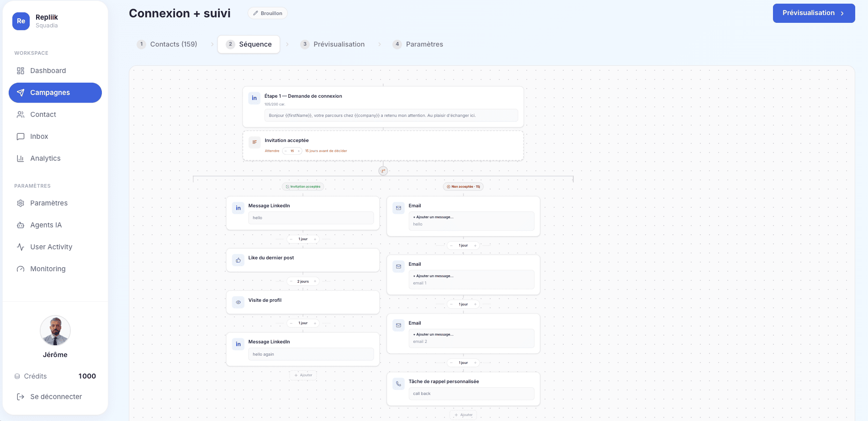Click 'Ajouter un message' in the first Email card

point(434,217)
